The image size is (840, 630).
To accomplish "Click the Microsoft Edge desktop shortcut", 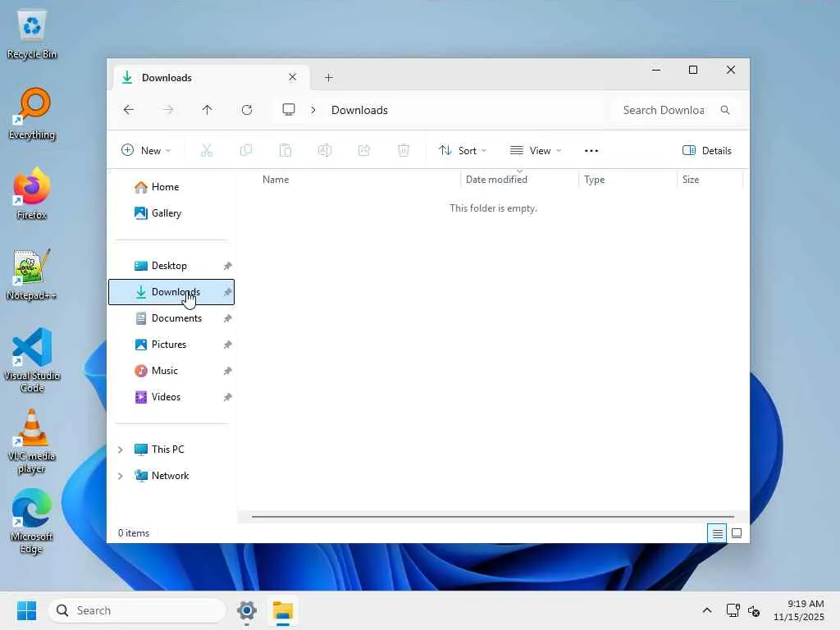I will pyautogui.click(x=32, y=521).
